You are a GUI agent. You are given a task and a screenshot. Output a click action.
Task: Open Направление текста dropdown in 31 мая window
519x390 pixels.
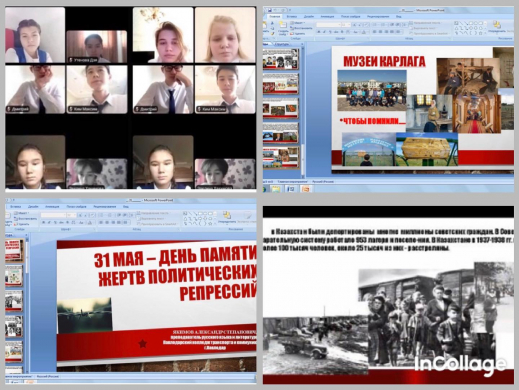tap(154, 213)
